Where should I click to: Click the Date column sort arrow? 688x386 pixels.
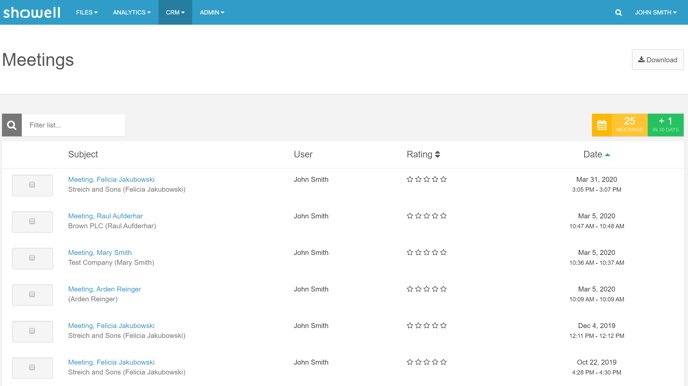(x=607, y=155)
